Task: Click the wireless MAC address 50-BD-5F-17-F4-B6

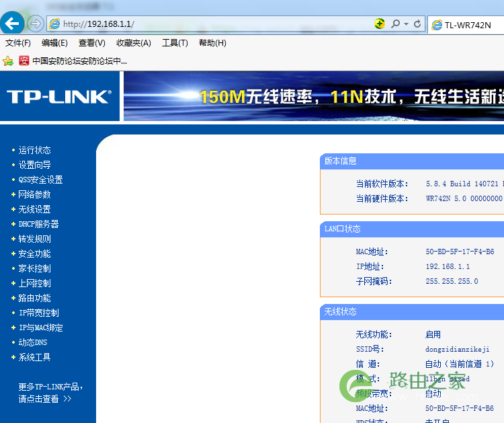Action: [460, 408]
